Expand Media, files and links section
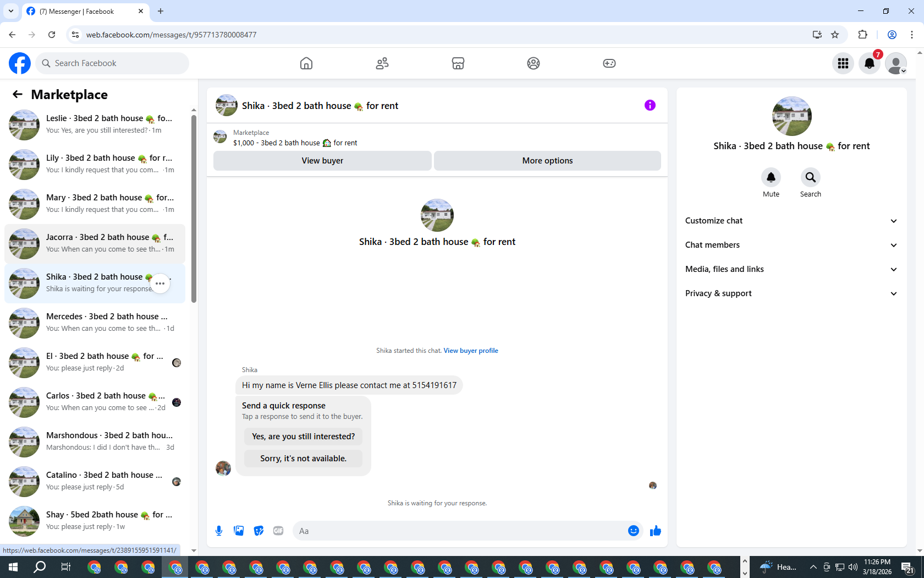Screen dimensions: 924x578 tap(791, 269)
